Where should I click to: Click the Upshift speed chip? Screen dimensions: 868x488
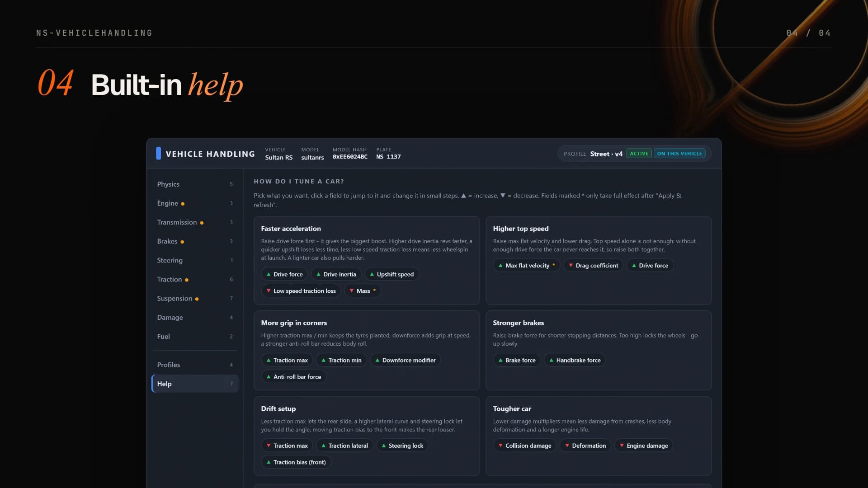(x=392, y=274)
